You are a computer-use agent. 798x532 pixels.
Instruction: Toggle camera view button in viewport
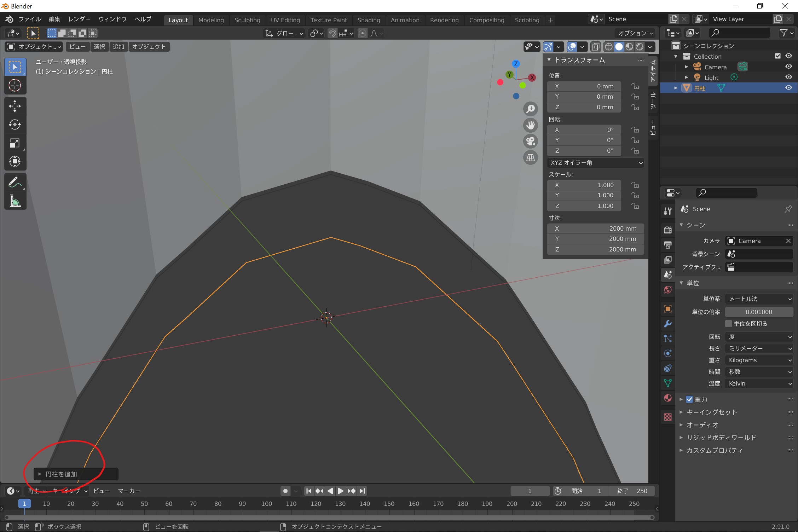(x=530, y=141)
